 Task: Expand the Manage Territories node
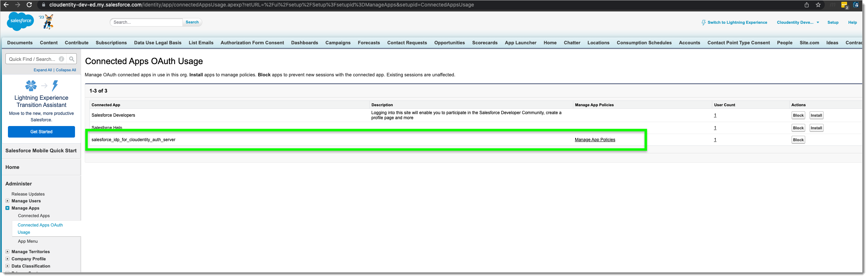point(7,252)
